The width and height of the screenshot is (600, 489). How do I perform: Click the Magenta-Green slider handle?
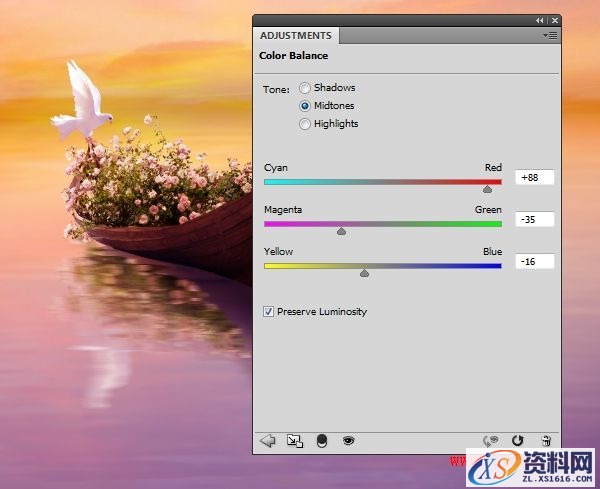[341, 230]
